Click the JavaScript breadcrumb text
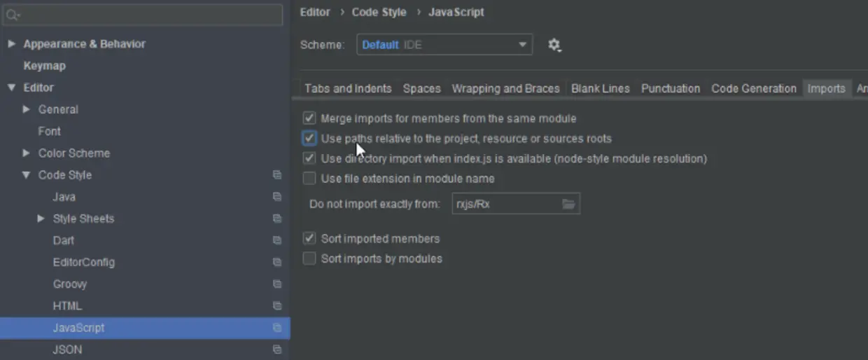Viewport: 868px width, 360px height. (456, 12)
